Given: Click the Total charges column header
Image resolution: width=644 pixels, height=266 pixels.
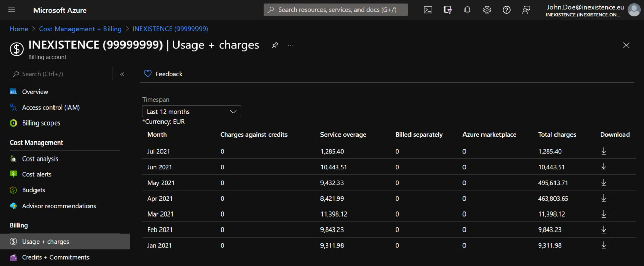Looking at the screenshot, I should (x=557, y=134).
